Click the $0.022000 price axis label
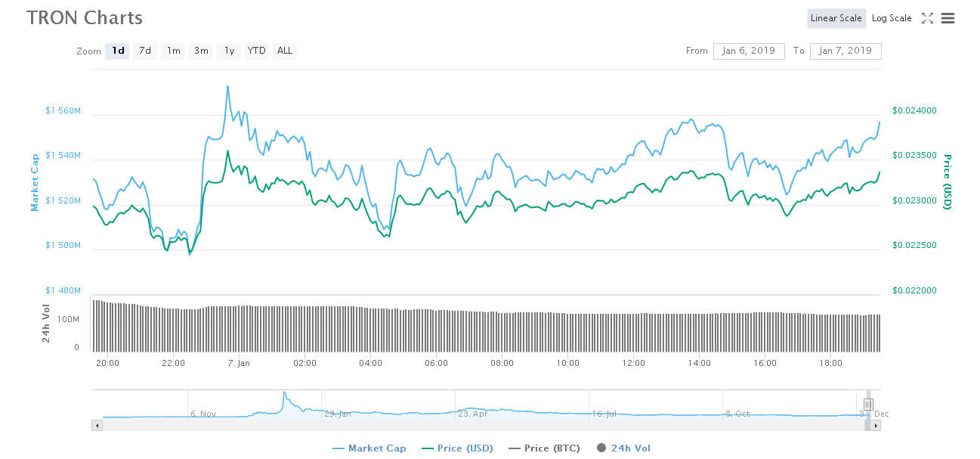Viewport: 980px width, 459px height. coord(914,290)
